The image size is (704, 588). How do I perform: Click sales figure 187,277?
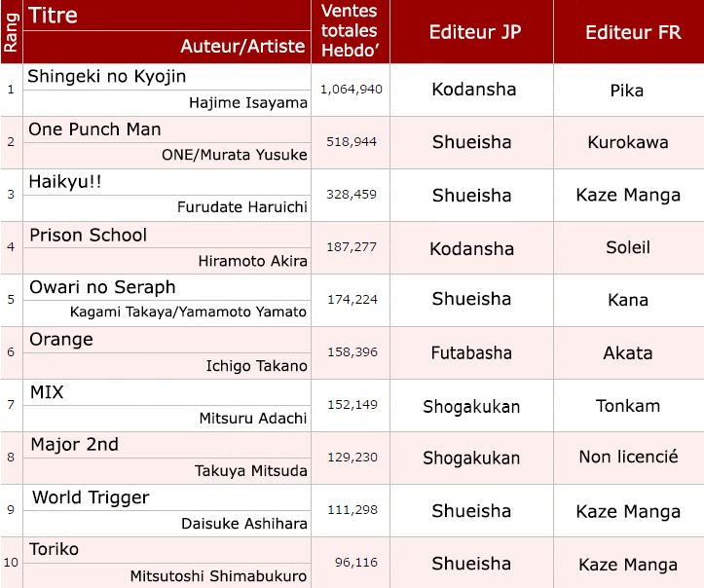pos(352,247)
